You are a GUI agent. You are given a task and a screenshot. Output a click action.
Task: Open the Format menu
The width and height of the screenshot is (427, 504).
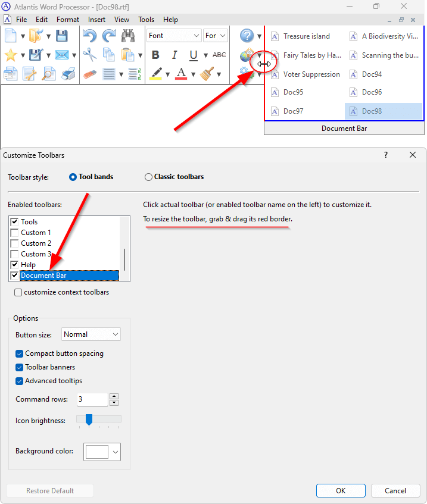click(67, 20)
